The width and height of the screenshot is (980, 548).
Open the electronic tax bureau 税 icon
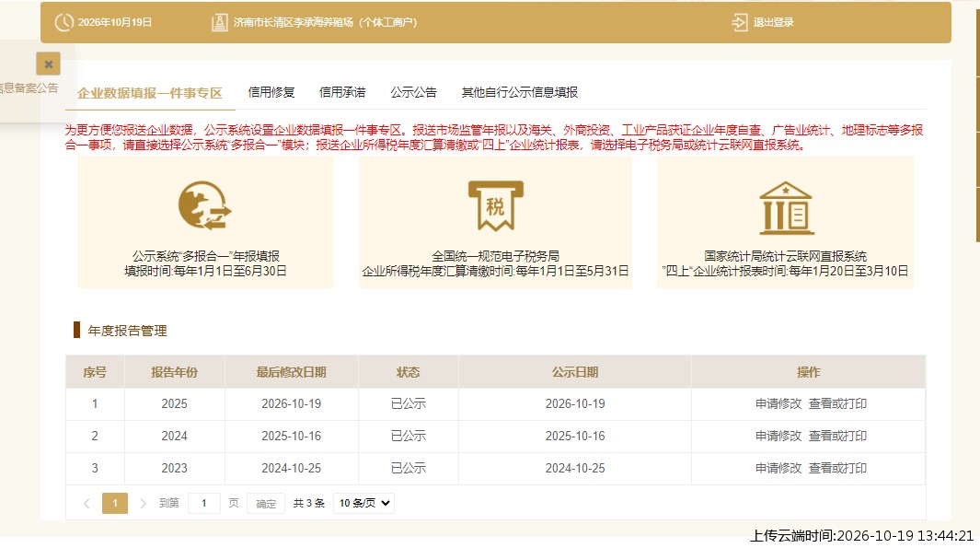496,205
